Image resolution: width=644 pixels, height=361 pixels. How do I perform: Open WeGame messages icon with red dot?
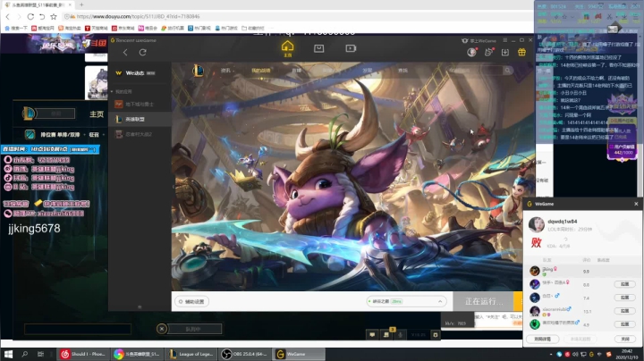click(488, 52)
